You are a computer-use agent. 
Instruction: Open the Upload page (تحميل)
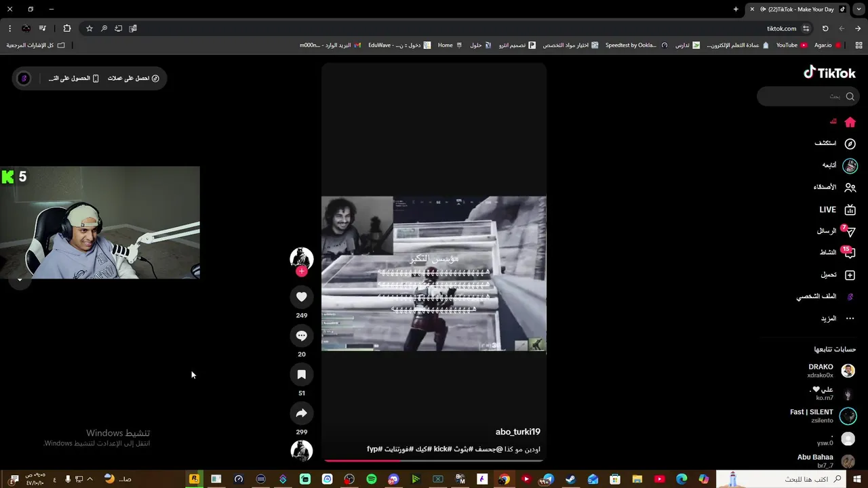[838, 275]
